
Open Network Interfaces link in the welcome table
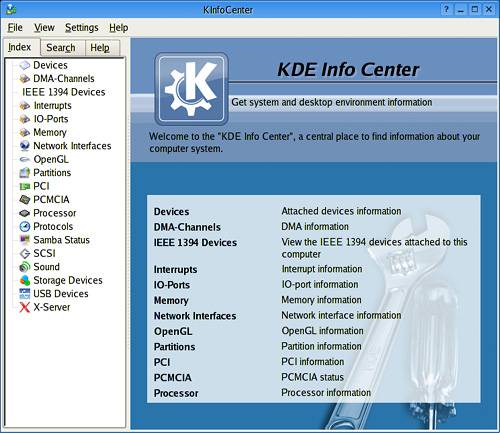point(195,316)
